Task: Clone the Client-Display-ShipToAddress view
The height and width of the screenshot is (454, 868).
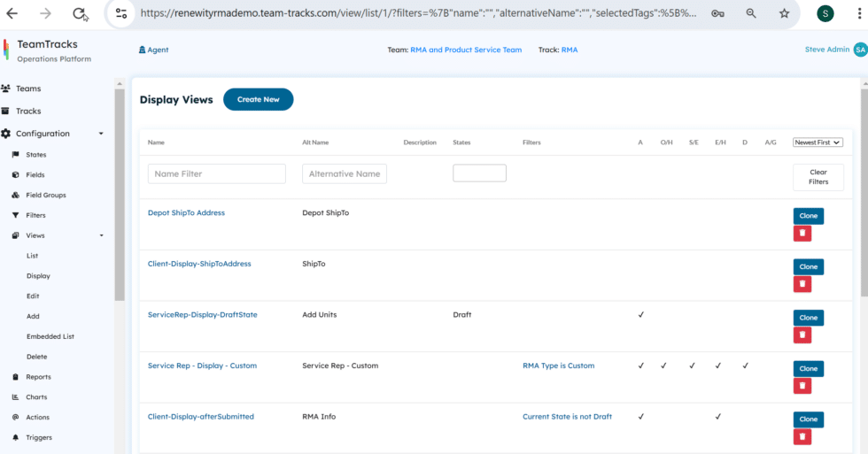Action: click(x=808, y=267)
